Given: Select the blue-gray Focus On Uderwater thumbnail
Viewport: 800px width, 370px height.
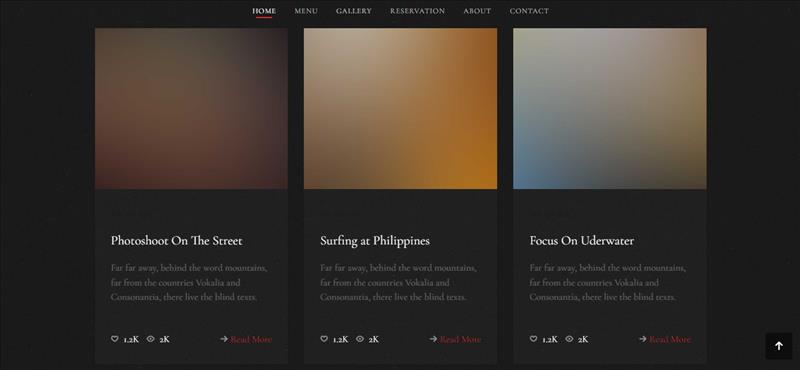Looking at the screenshot, I should point(610,108).
